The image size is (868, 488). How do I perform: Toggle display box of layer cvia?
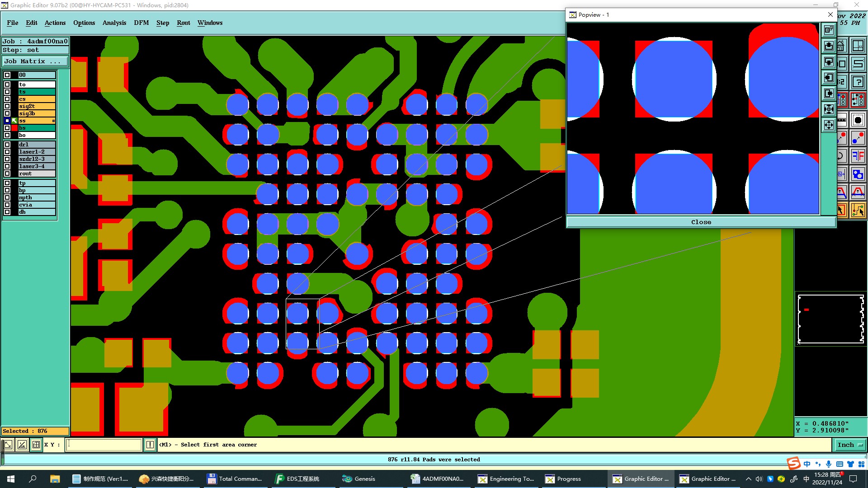coord(7,205)
